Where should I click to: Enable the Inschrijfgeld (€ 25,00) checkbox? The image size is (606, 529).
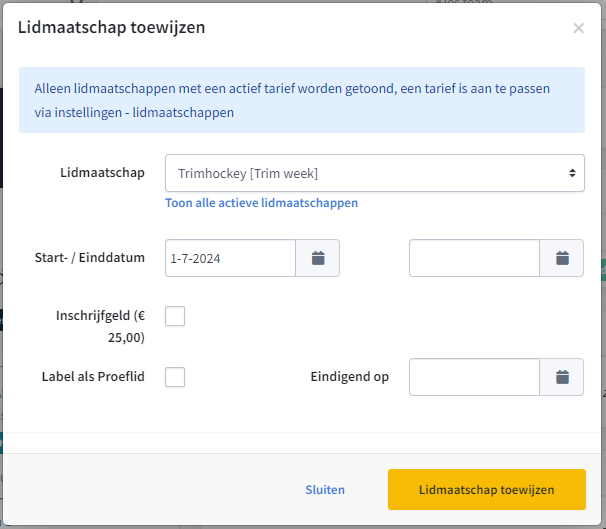(175, 316)
